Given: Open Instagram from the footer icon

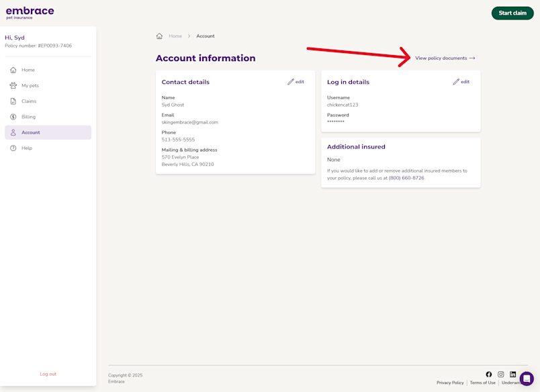Looking at the screenshot, I should (x=501, y=374).
